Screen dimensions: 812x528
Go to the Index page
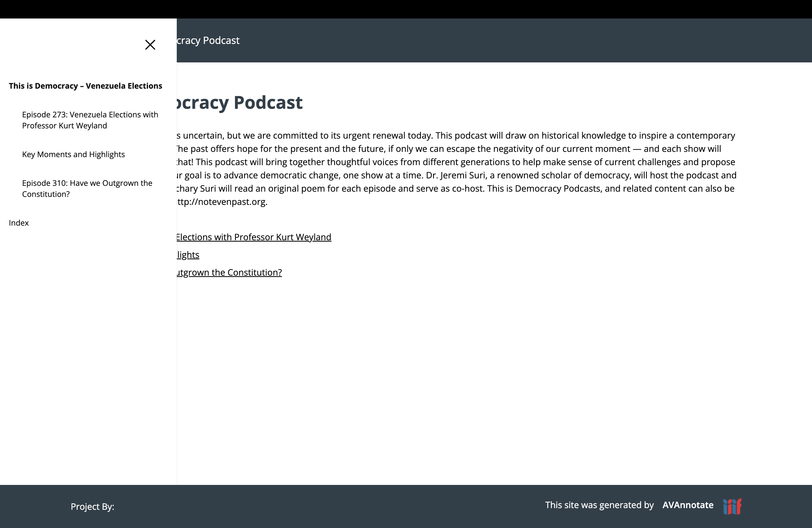19,223
